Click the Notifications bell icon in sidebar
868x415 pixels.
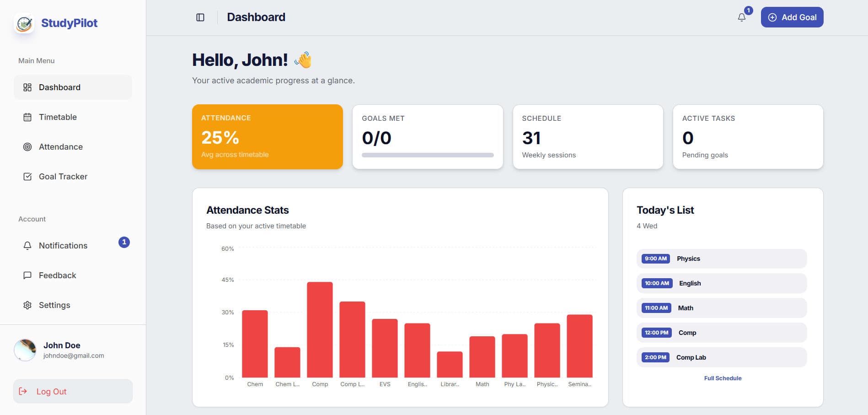[27, 246]
